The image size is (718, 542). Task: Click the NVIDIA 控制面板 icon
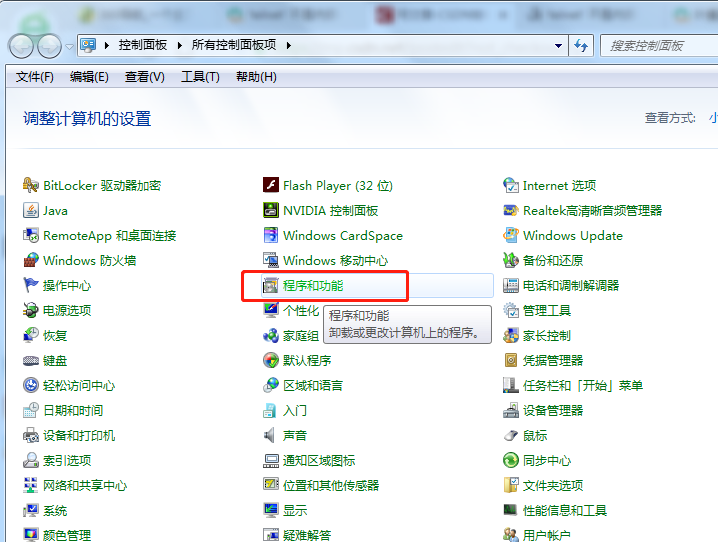coord(271,210)
